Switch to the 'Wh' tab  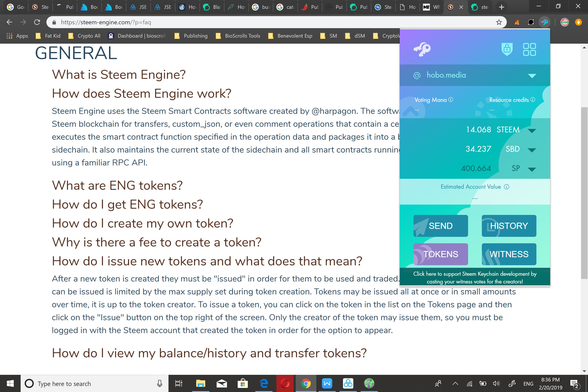(432, 7)
